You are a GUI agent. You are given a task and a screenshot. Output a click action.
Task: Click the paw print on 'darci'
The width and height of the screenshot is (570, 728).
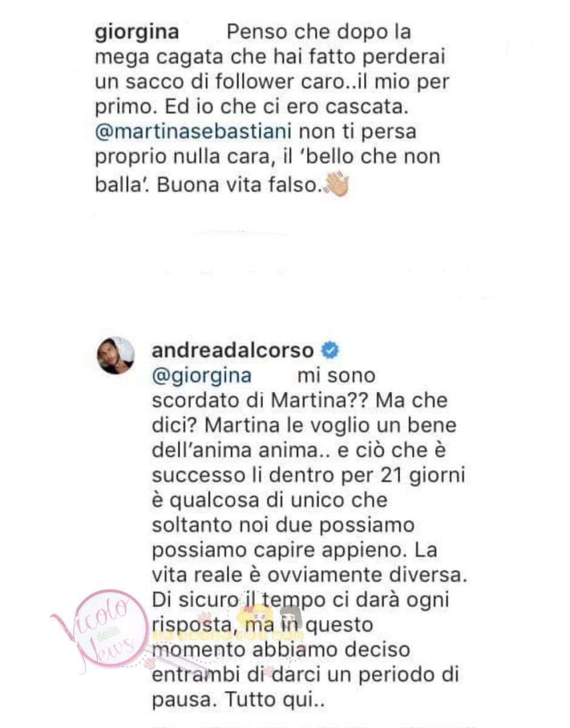pyautogui.click(x=268, y=670)
